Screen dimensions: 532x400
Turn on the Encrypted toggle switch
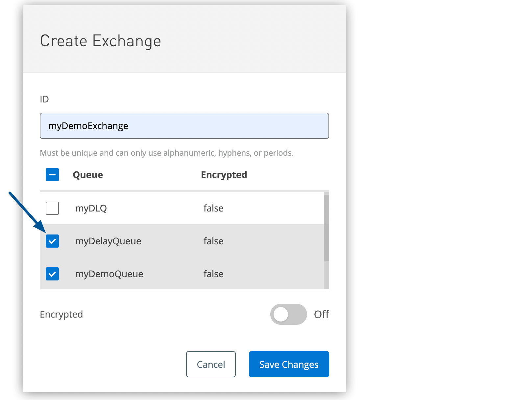click(x=288, y=314)
